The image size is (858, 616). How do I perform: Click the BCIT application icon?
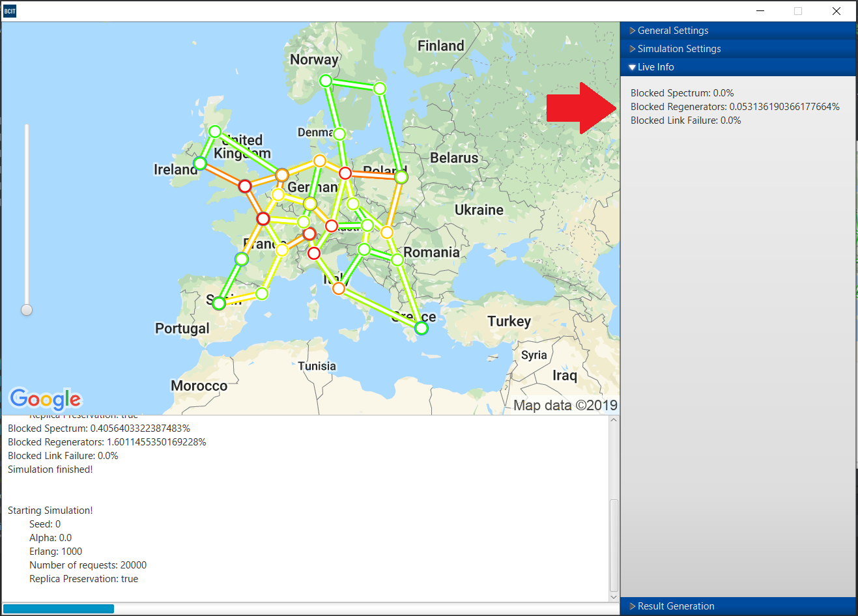[10, 11]
